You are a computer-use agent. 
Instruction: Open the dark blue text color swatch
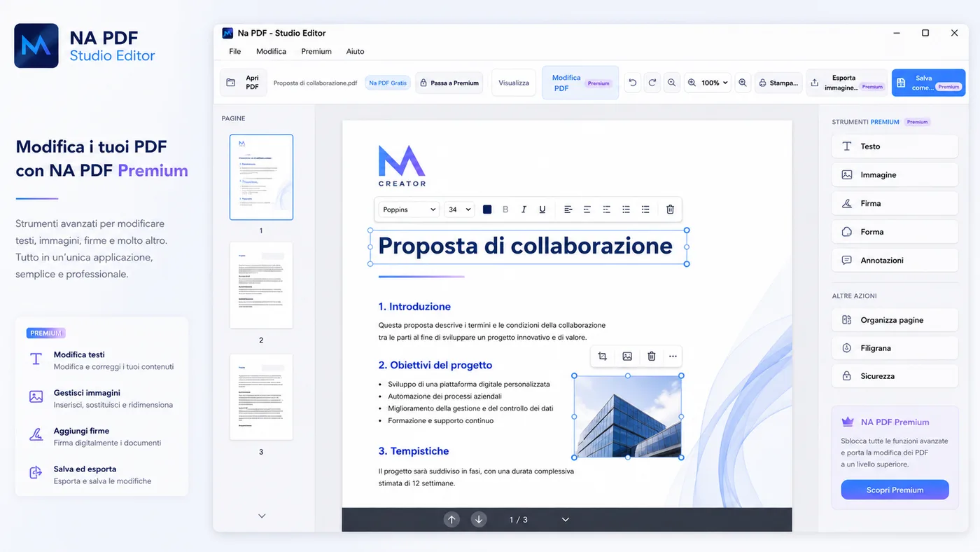coord(487,209)
